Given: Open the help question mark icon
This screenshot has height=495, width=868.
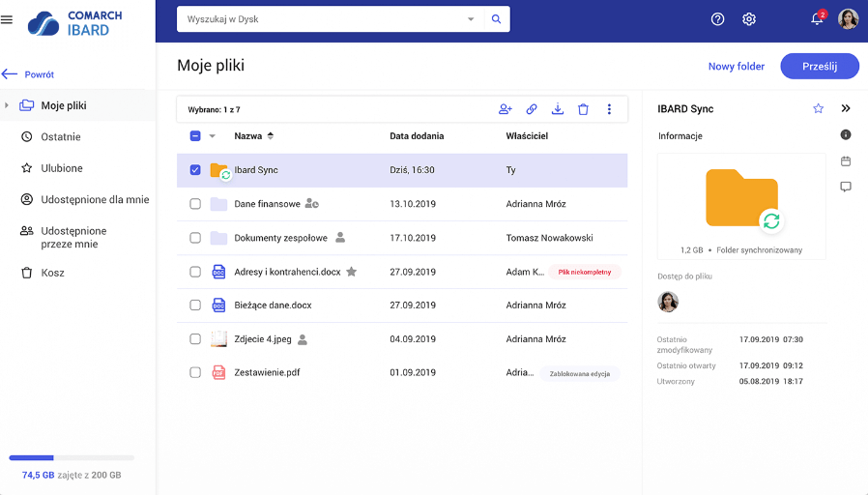Looking at the screenshot, I should 717,19.
